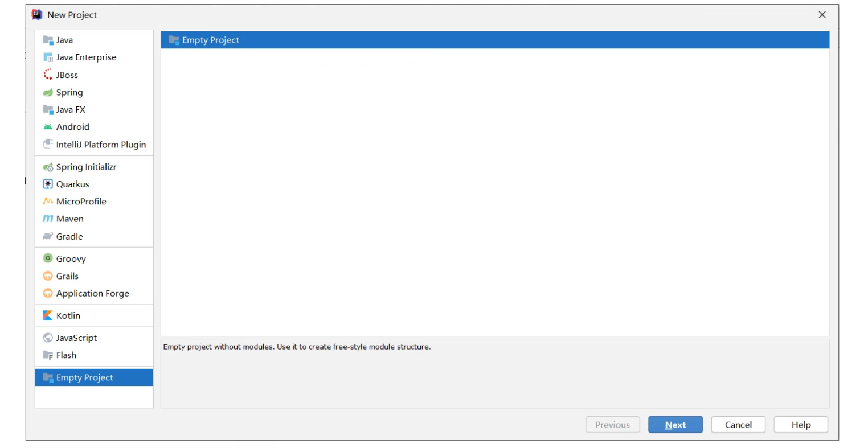The width and height of the screenshot is (868, 448).
Task: Select the Kotlin logo icon
Action: (48, 315)
